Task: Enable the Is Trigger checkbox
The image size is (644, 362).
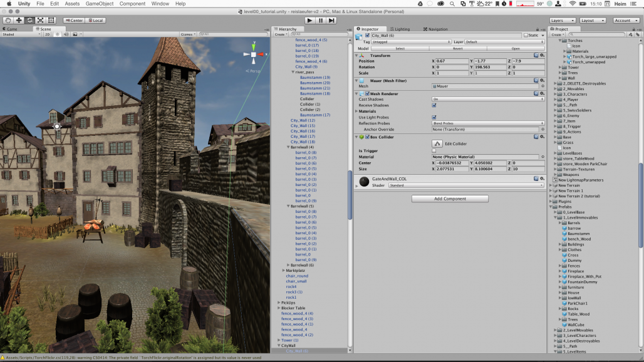Action: coord(434,150)
